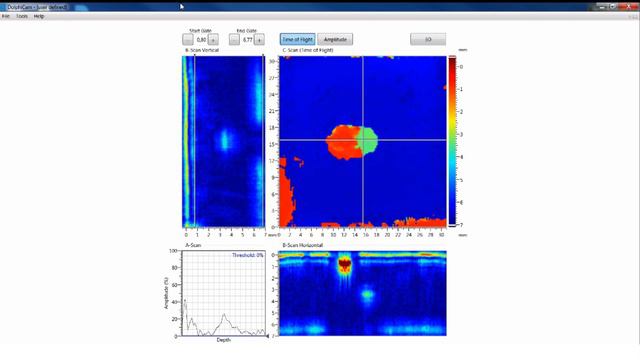
Task: Decrease the Start Gate value
Action: [188, 40]
